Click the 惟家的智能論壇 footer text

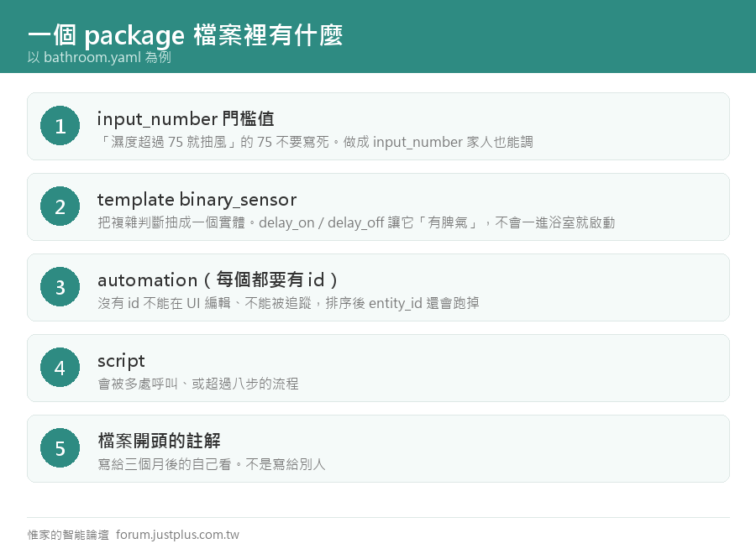click(x=68, y=535)
